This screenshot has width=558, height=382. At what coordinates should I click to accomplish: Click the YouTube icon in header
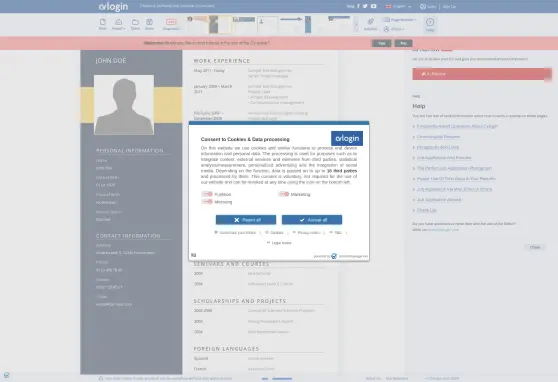click(374, 6)
